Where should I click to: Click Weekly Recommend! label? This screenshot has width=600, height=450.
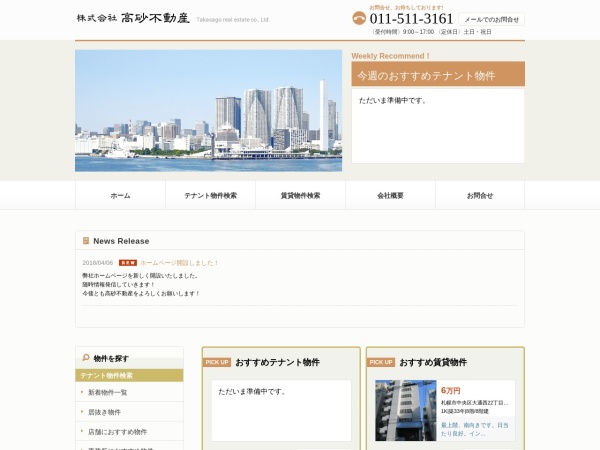coord(391,56)
